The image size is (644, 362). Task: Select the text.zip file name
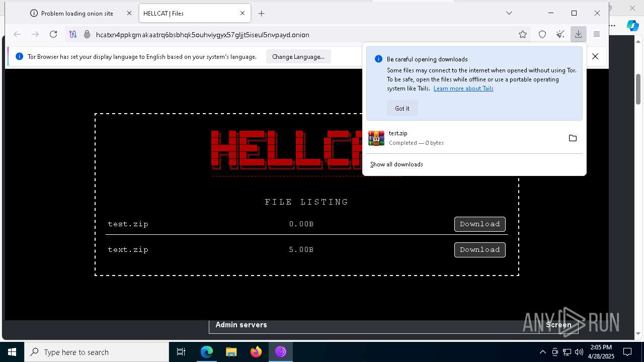coord(128,250)
